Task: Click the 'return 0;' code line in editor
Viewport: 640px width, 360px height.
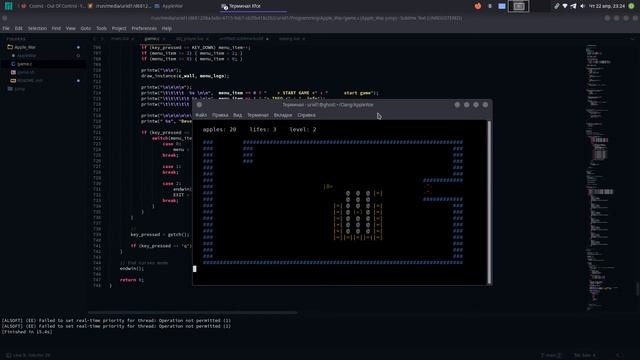Action: click(x=131, y=280)
